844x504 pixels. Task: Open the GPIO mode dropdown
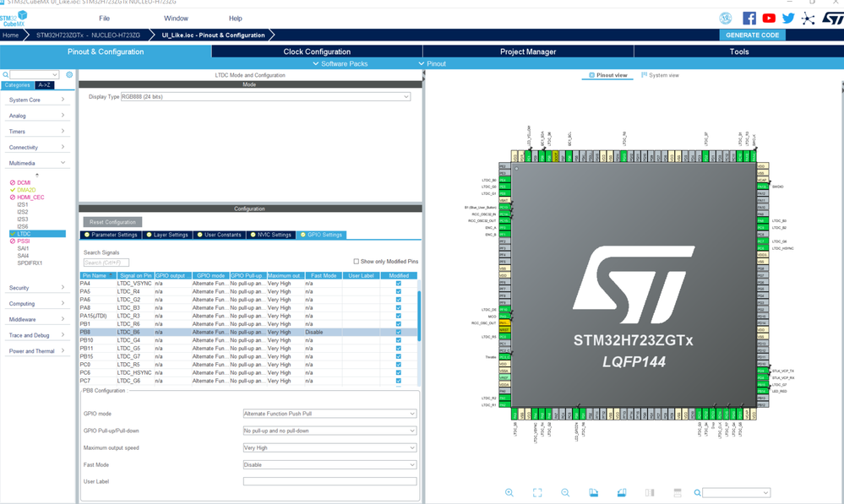[329, 414]
